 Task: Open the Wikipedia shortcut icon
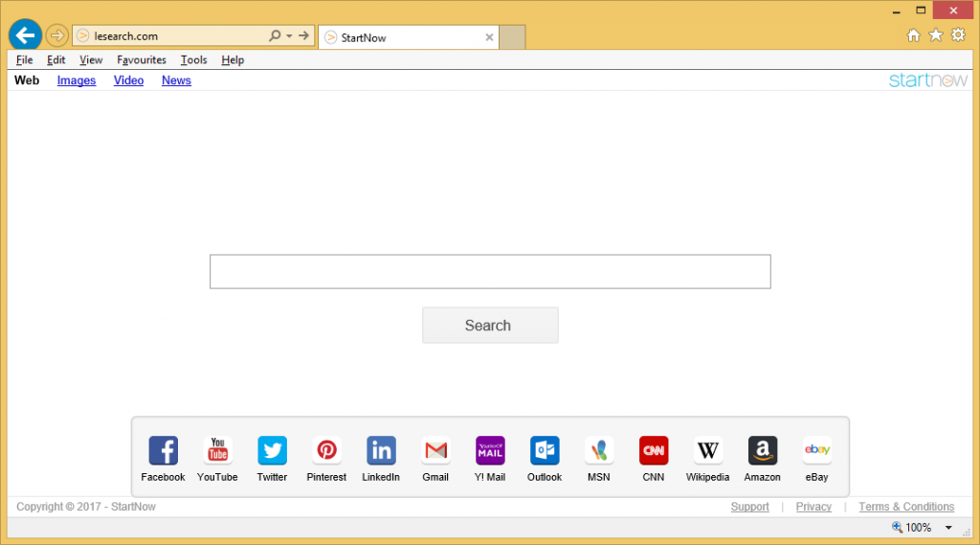pos(707,450)
